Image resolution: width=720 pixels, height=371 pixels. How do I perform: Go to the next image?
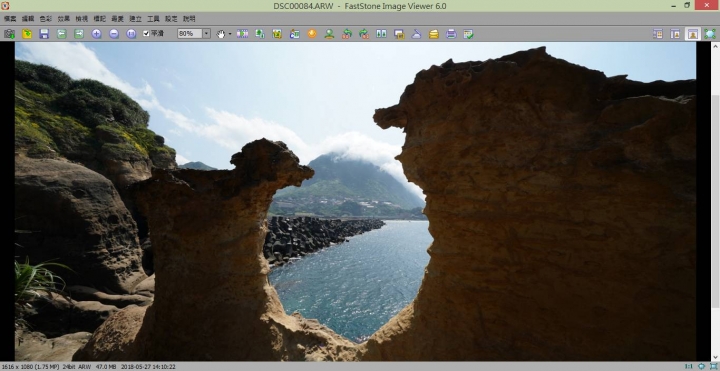[79, 34]
